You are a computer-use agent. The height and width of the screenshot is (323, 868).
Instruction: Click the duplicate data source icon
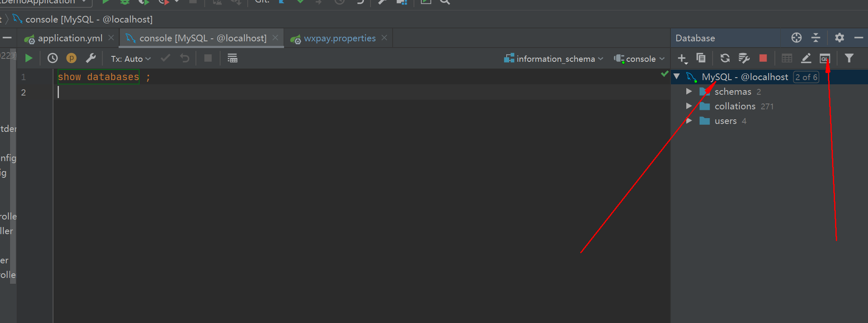point(701,58)
